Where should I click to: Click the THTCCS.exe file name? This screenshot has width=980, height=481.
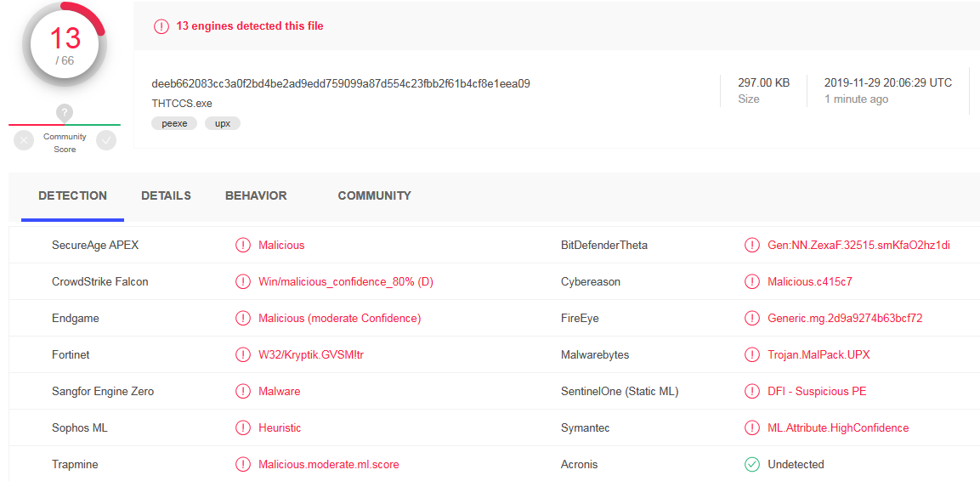point(178,104)
